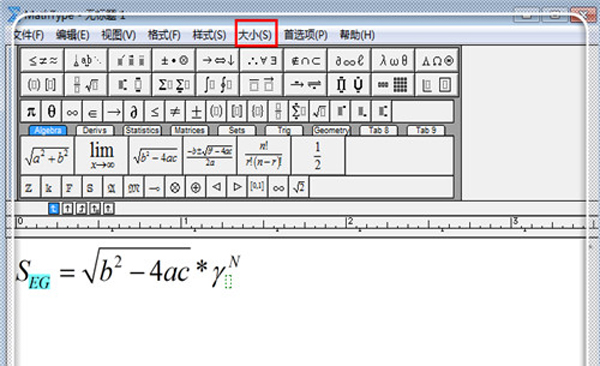
Task: Insert the quadratic formula expression
Action: pos(210,156)
